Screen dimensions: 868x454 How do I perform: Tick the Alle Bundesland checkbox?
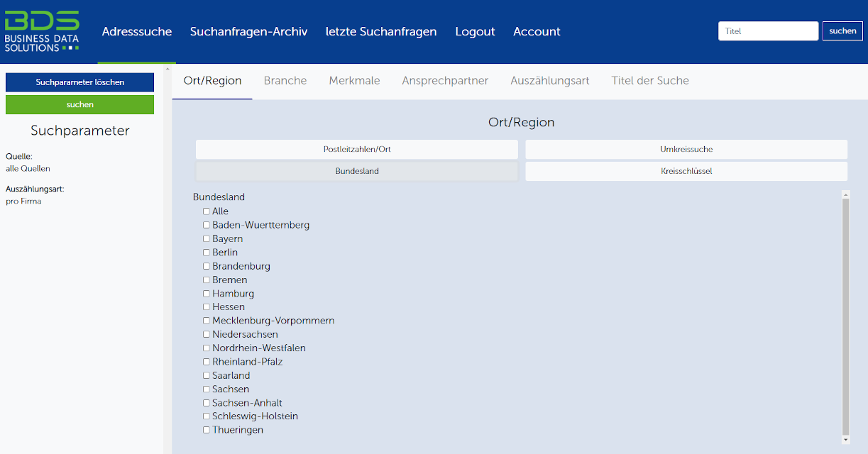click(207, 211)
